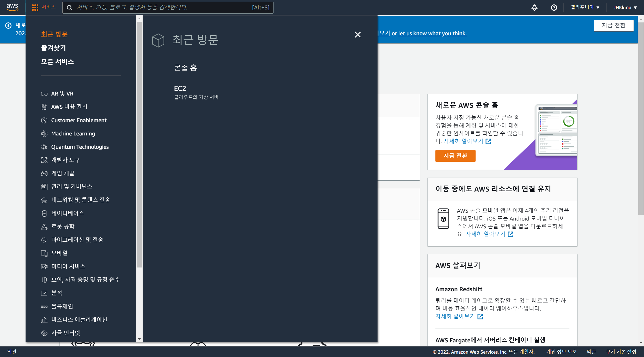Image resolution: width=644 pixels, height=357 pixels.
Task: Click the orange 지금 전환 button
Action: [455, 156]
